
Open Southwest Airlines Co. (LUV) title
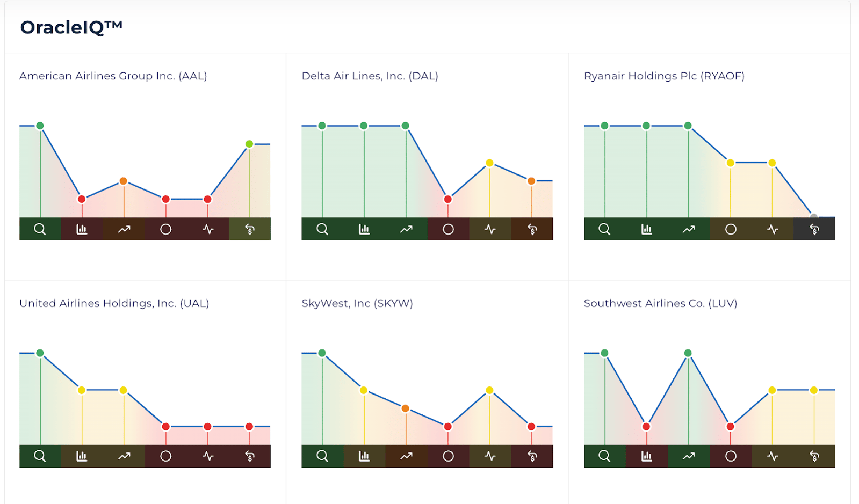(x=660, y=303)
